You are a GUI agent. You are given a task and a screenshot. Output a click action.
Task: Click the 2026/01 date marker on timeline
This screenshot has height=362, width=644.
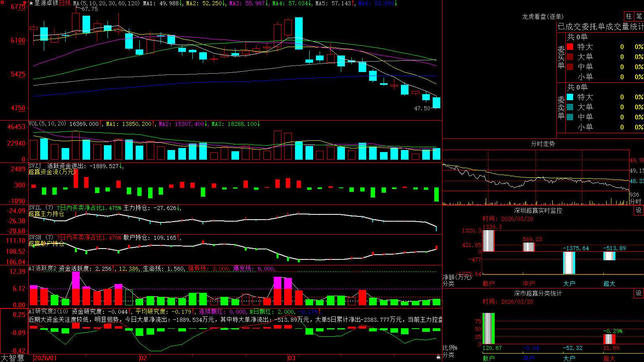[45, 358]
